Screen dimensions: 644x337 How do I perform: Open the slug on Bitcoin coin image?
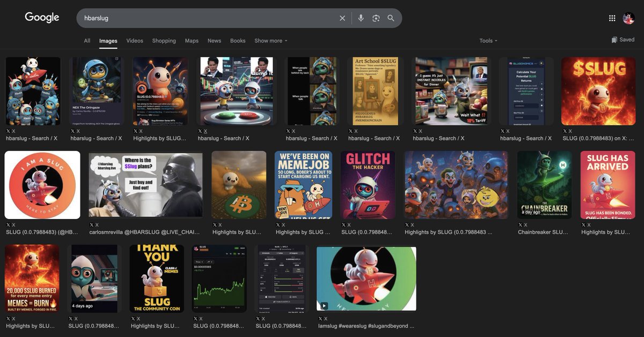point(239,185)
